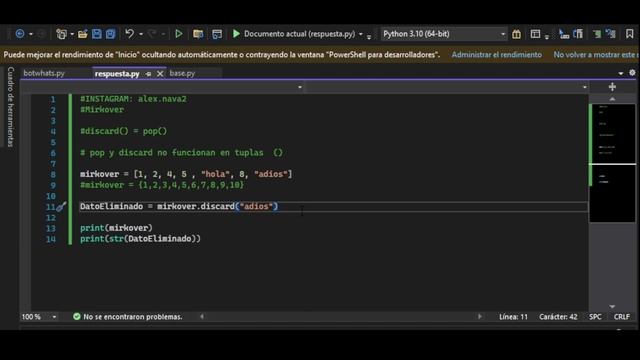
Task: Click the uncomment selection icon
Action: 611,34
